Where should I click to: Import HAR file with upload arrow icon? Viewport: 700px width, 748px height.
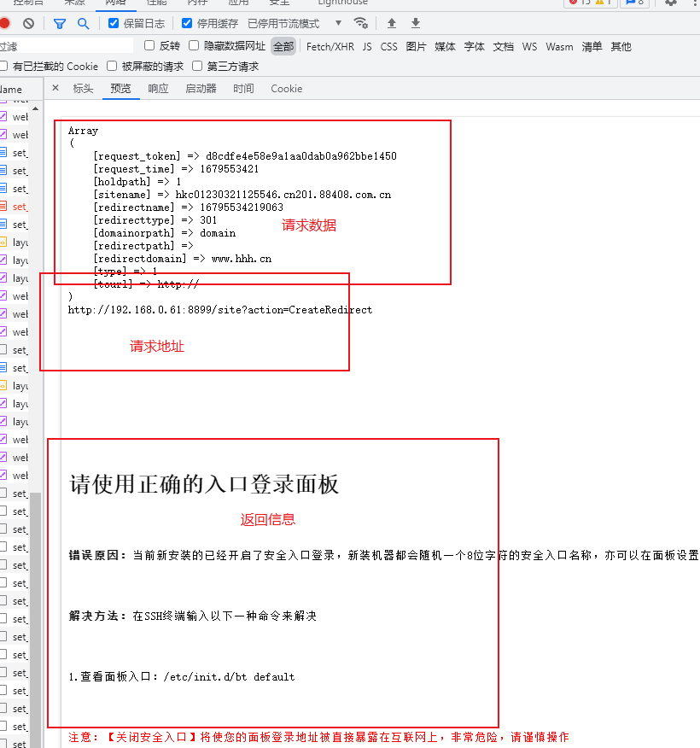[391, 23]
